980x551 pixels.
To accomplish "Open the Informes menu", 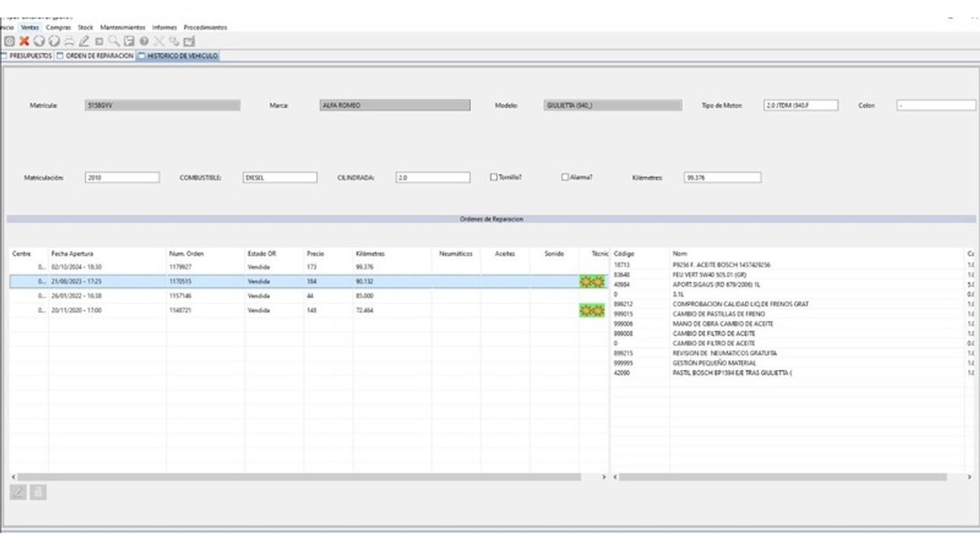I will [165, 27].
